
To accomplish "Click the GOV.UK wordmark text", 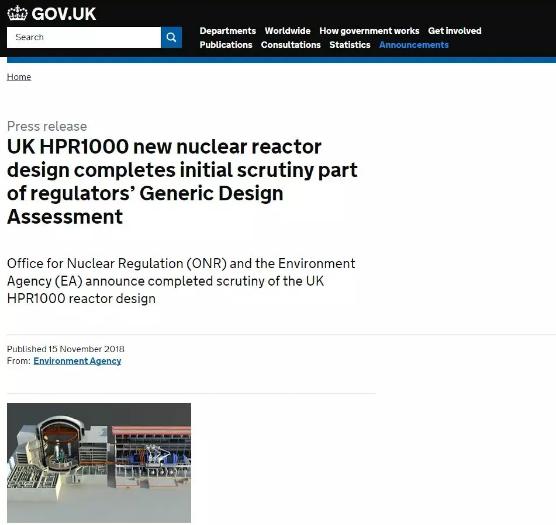I will 64,14.
